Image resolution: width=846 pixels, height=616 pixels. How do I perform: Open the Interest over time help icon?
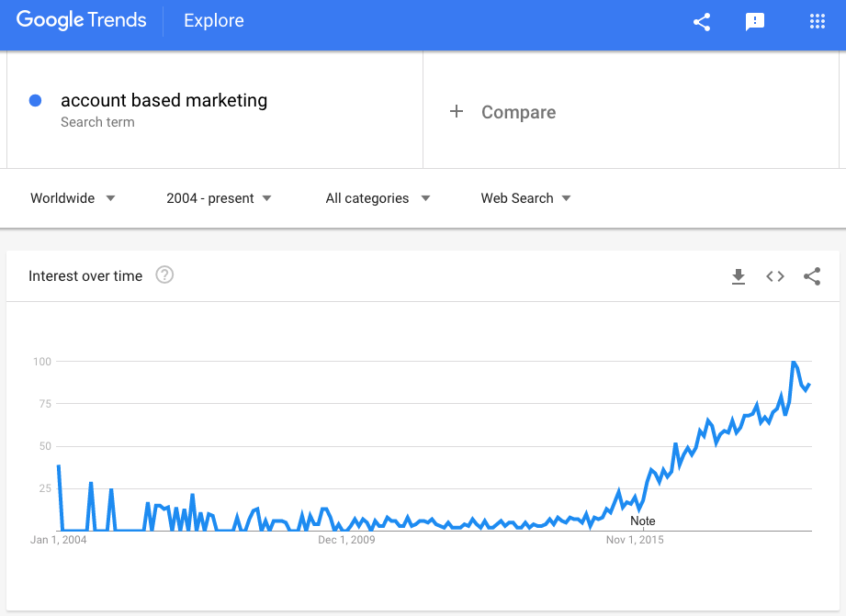coord(164,275)
